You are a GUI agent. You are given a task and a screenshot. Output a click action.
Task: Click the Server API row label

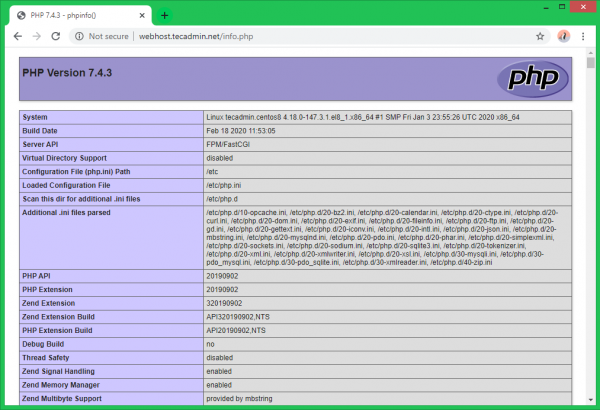click(x=45, y=143)
